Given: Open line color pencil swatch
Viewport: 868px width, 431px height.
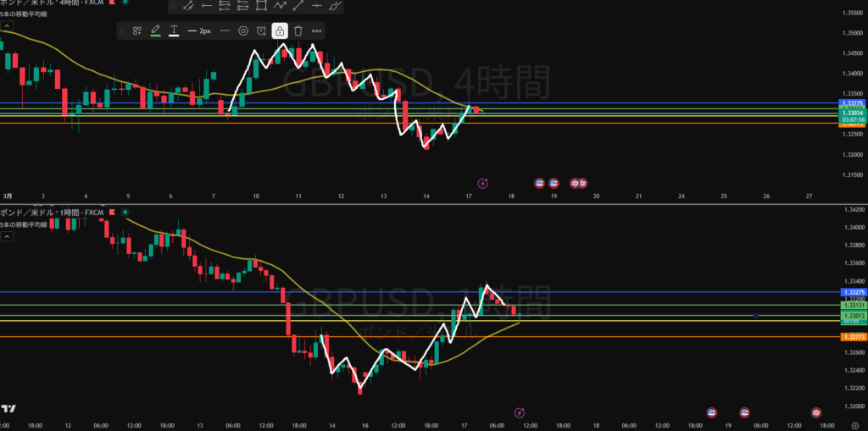Looking at the screenshot, I should coord(155,30).
